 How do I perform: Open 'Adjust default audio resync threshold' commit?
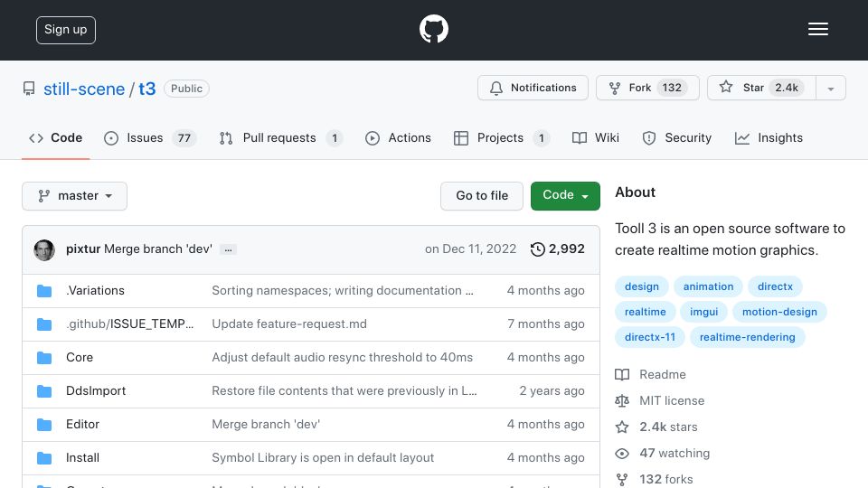pos(342,358)
